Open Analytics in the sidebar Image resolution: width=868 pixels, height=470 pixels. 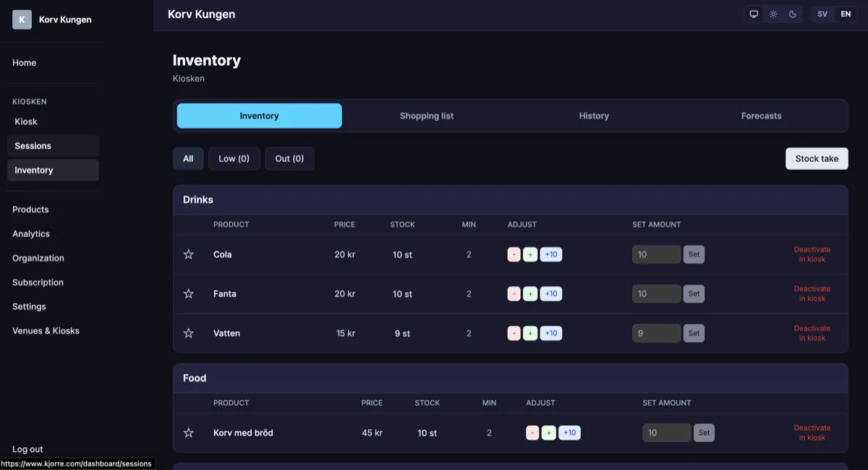click(31, 234)
